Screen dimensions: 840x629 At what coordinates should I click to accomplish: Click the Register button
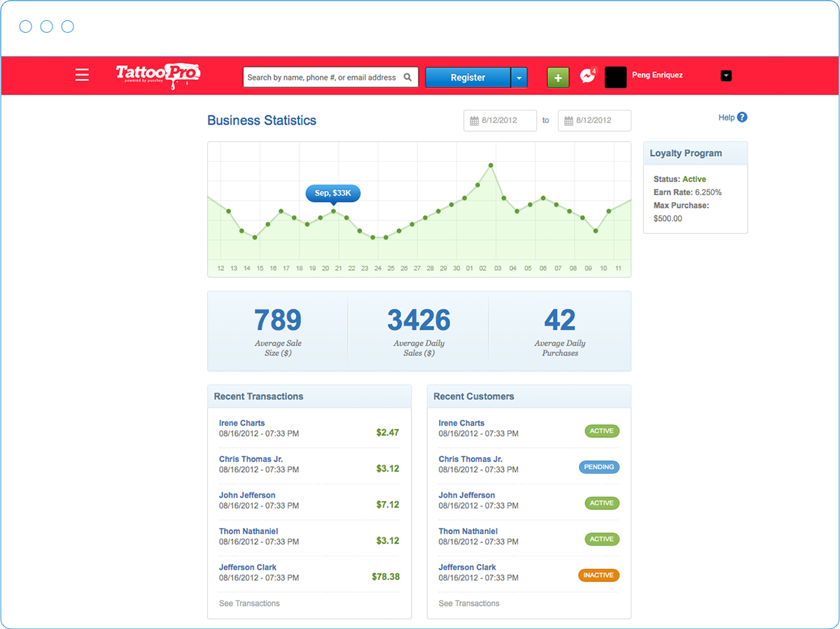pos(468,78)
